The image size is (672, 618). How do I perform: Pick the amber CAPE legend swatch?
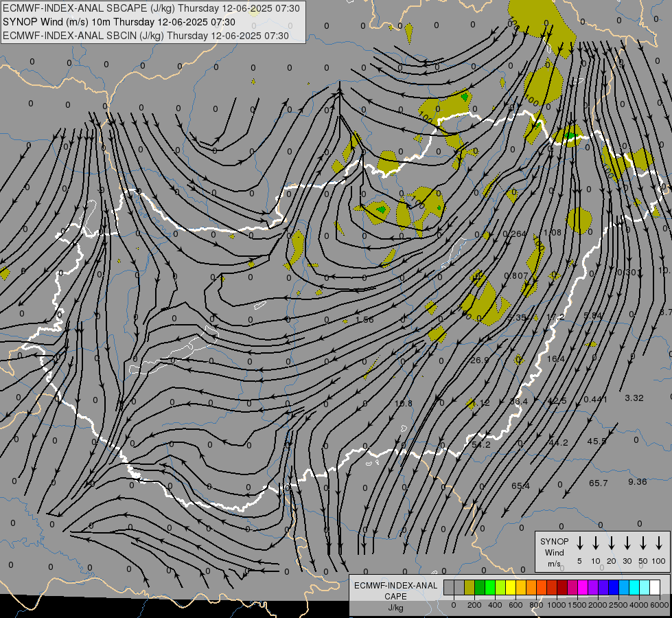(x=521, y=588)
